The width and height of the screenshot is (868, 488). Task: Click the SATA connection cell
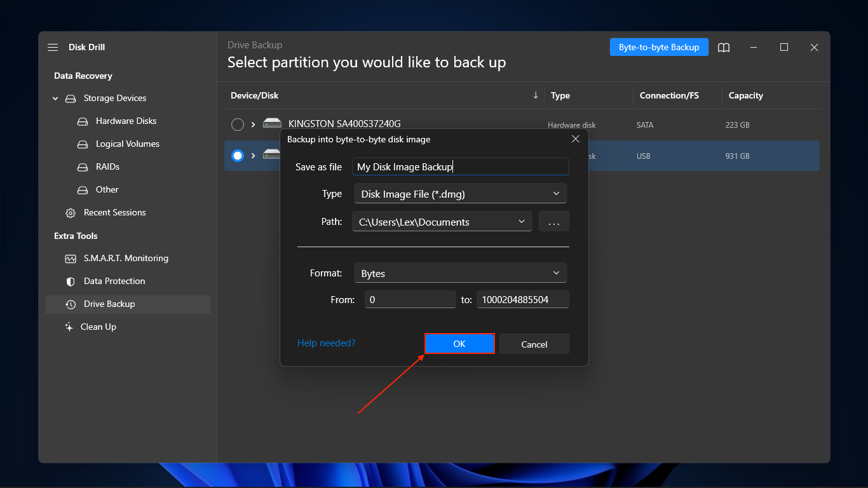645,125
